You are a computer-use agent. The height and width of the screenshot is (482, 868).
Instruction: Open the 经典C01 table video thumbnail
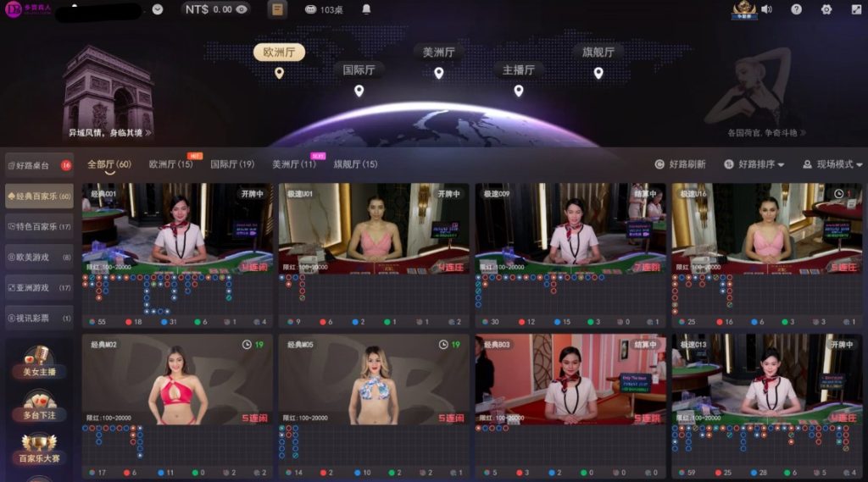[177, 227]
